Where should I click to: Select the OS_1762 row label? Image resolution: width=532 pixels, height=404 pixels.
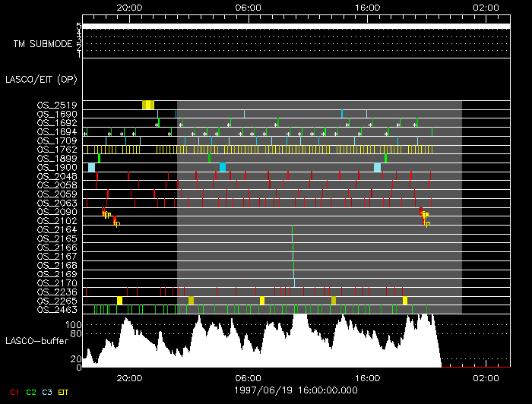click(57, 150)
